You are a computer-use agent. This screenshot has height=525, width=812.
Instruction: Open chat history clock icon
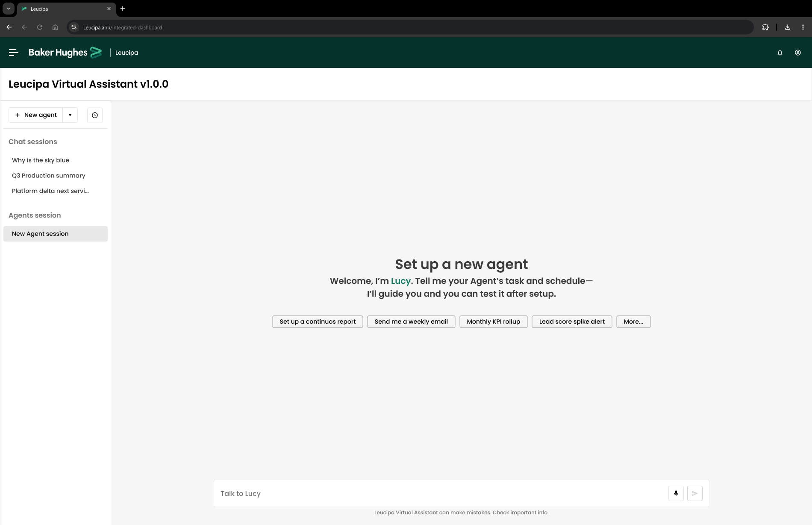[x=95, y=115]
